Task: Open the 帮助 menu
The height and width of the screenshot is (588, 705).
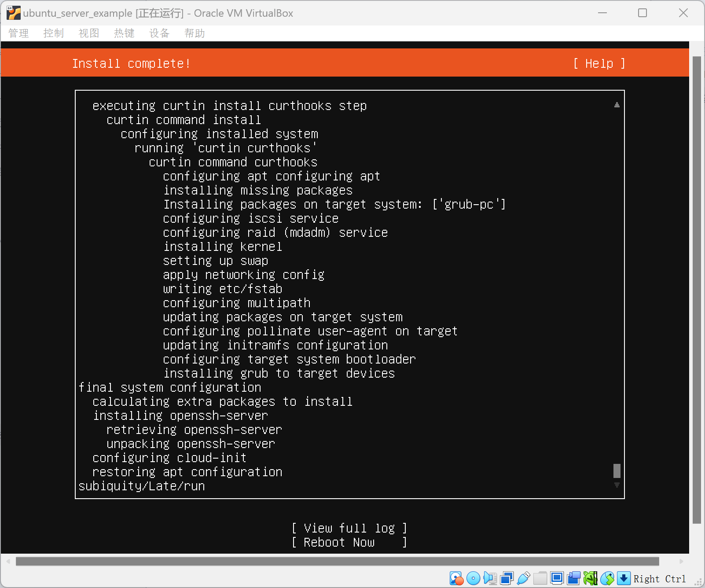Action: pos(195,33)
